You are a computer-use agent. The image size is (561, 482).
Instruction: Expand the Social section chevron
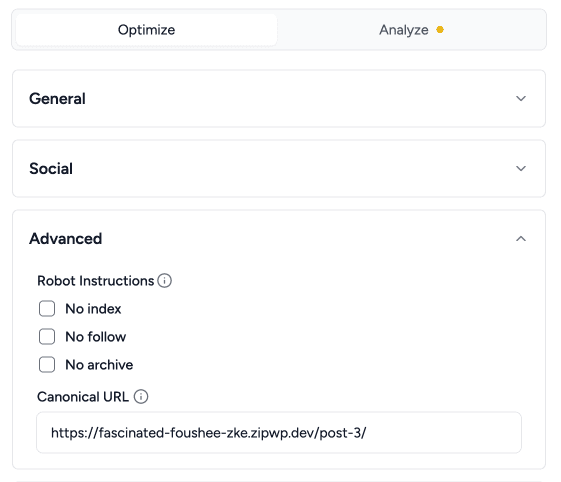pos(521,168)
